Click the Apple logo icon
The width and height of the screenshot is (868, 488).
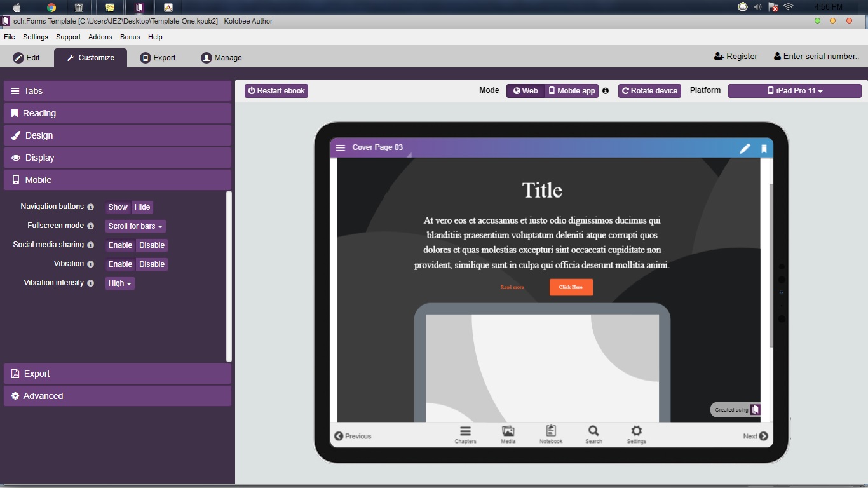coord(17,8)
